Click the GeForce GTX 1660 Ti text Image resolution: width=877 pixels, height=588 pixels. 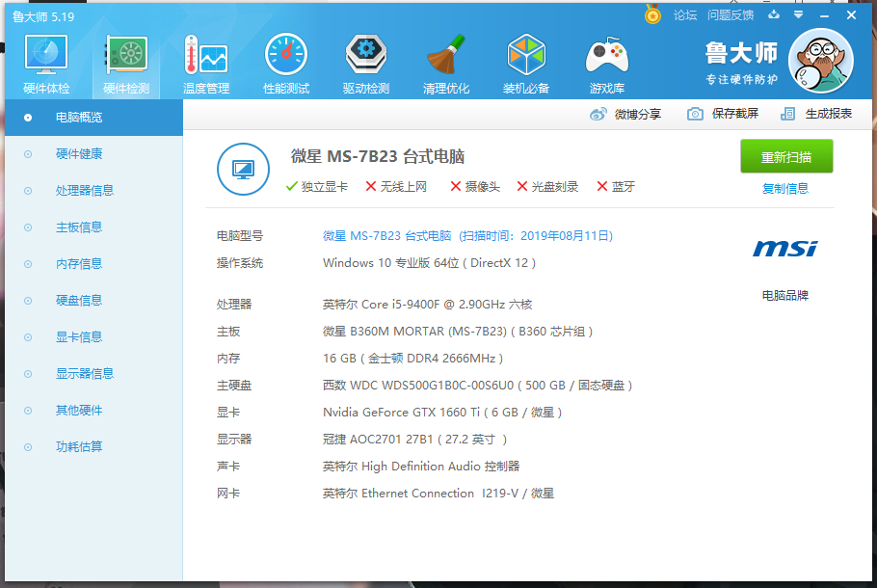point(442,413)
